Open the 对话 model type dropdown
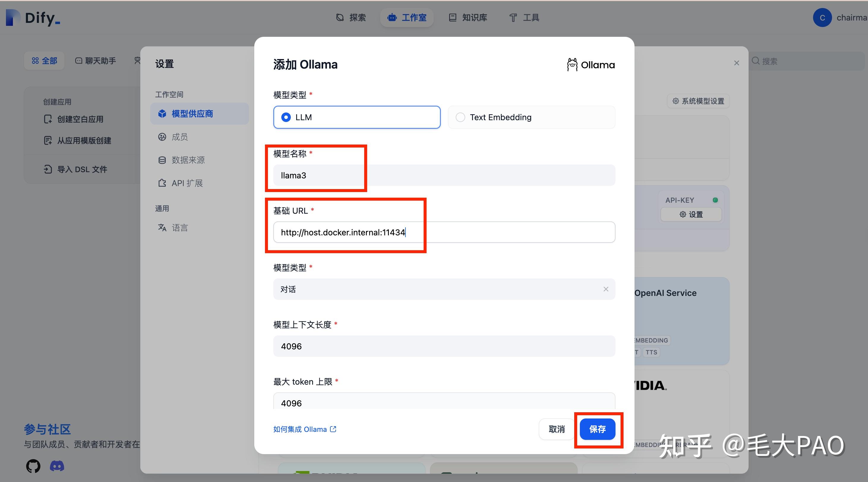868x482 pixels. pos(444,289)
